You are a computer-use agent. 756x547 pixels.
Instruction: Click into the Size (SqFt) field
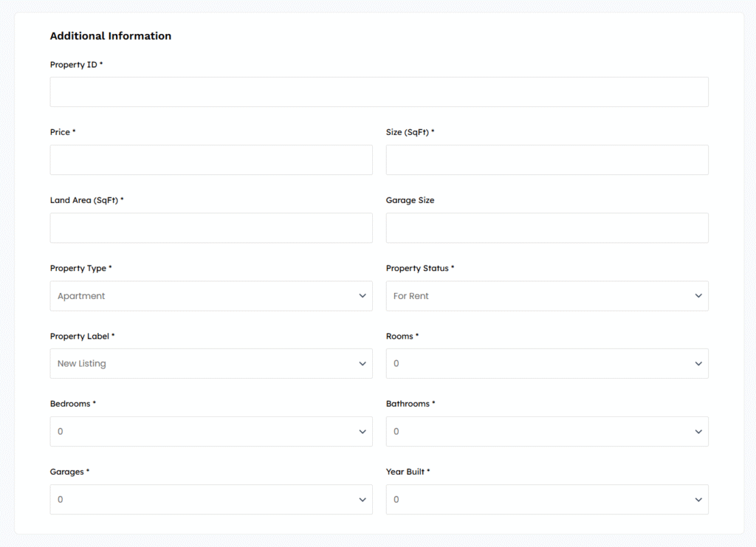pos(546,160)
